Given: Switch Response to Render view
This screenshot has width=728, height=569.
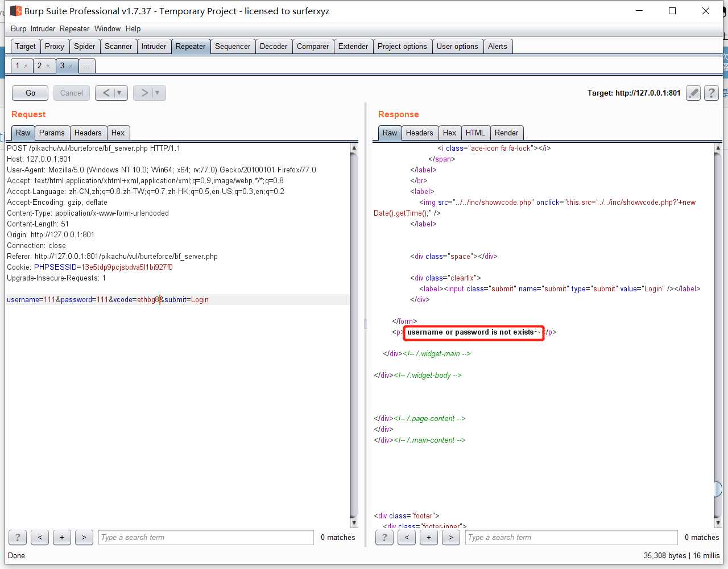Looking at the screenshot, I should [506, 133].
